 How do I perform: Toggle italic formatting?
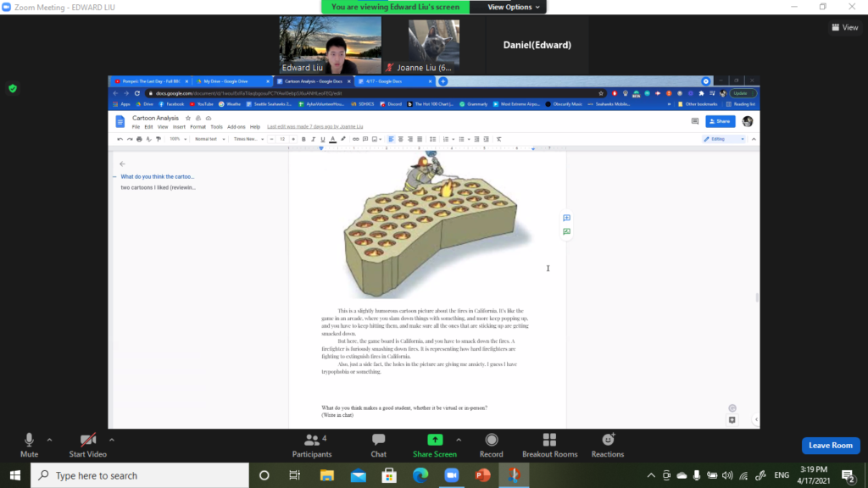pyautogui.click(x=314, y=140)
